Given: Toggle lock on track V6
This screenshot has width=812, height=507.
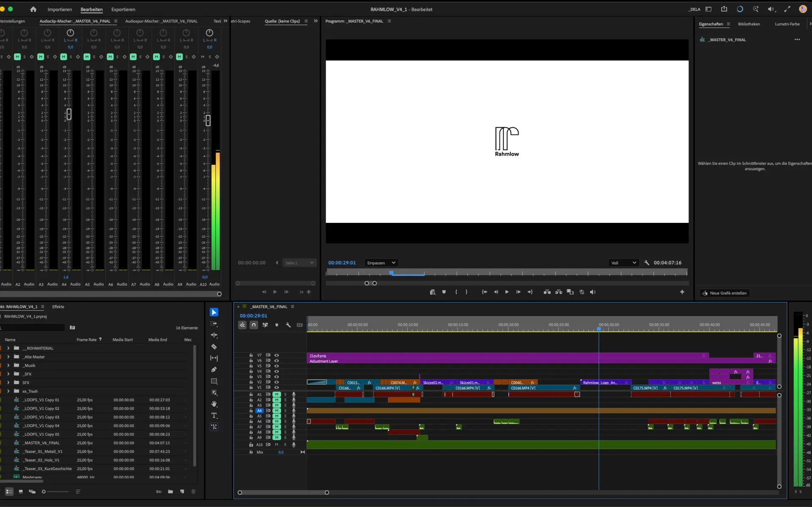Looking at the screenshot, I should (251, 361).
